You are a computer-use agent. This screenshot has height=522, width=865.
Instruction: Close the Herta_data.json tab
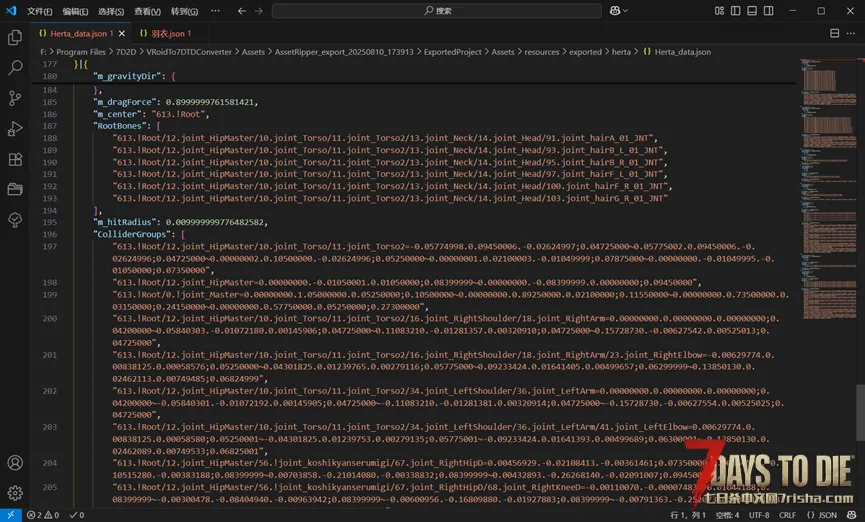coord(122,34)
